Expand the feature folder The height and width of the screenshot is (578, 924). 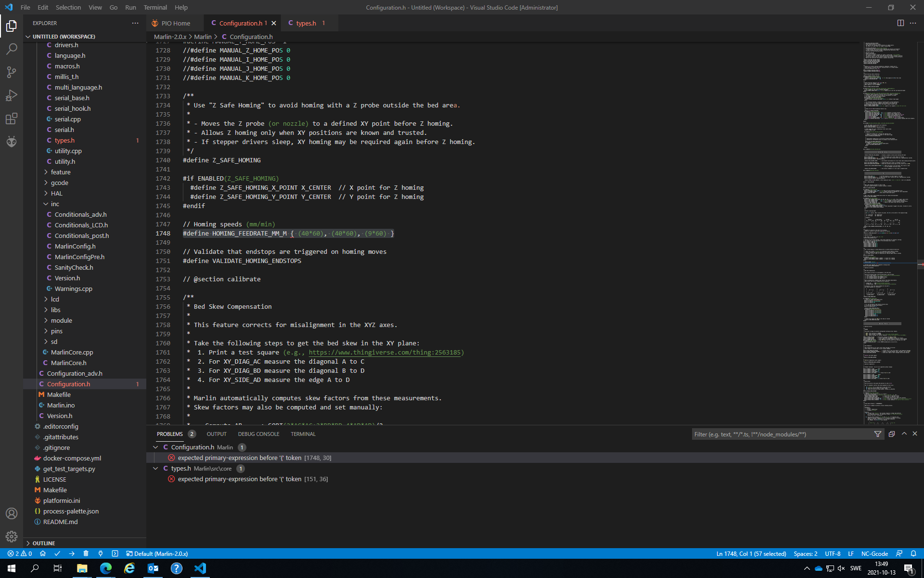[x=60, y=172]
